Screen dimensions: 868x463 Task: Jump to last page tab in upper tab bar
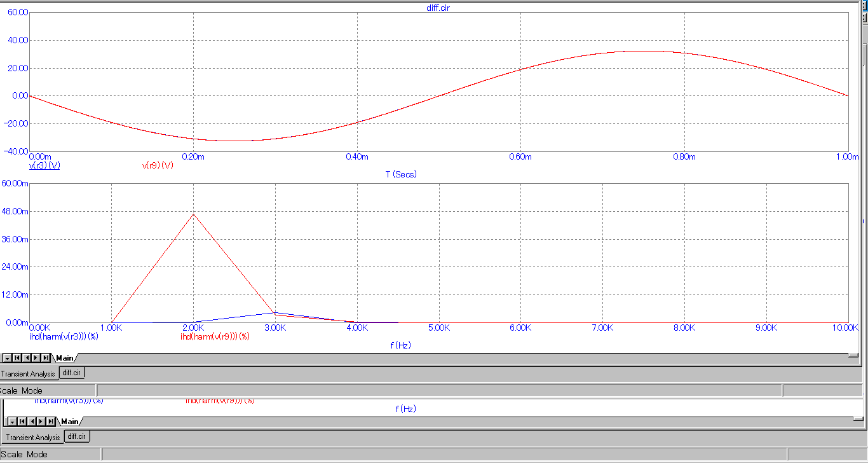(45, 358)
